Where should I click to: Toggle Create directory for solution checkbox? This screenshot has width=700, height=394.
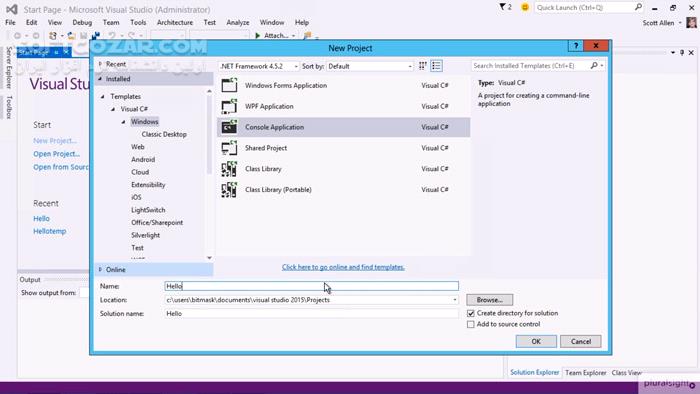click(471, 313)
